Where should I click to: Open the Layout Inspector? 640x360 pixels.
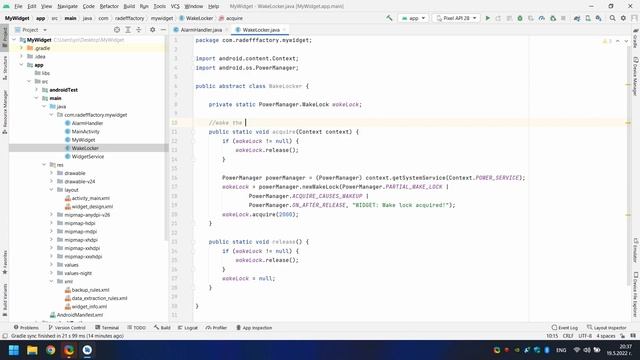607,328
